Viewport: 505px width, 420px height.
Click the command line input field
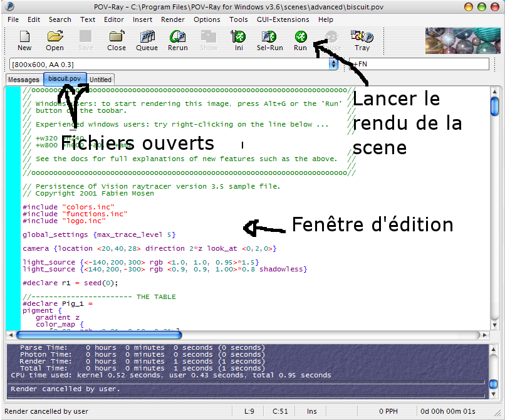pyautogui.click(x=420, y=64)
